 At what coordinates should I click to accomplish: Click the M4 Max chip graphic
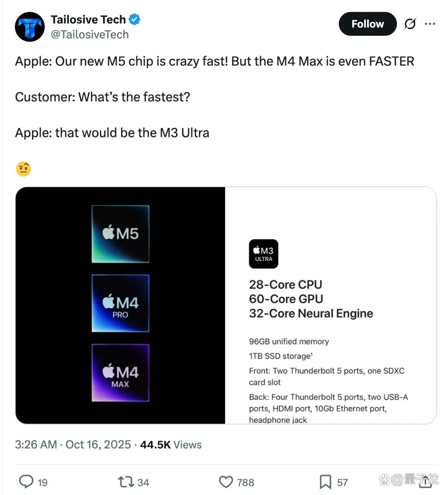tap(120, 373)
